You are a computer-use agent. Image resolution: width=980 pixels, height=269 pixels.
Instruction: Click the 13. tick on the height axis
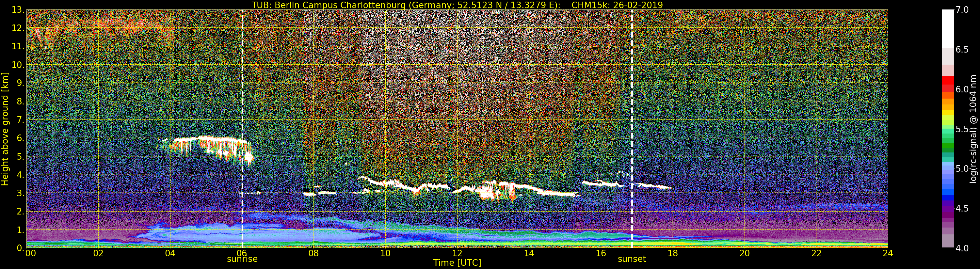click(18, 10)
